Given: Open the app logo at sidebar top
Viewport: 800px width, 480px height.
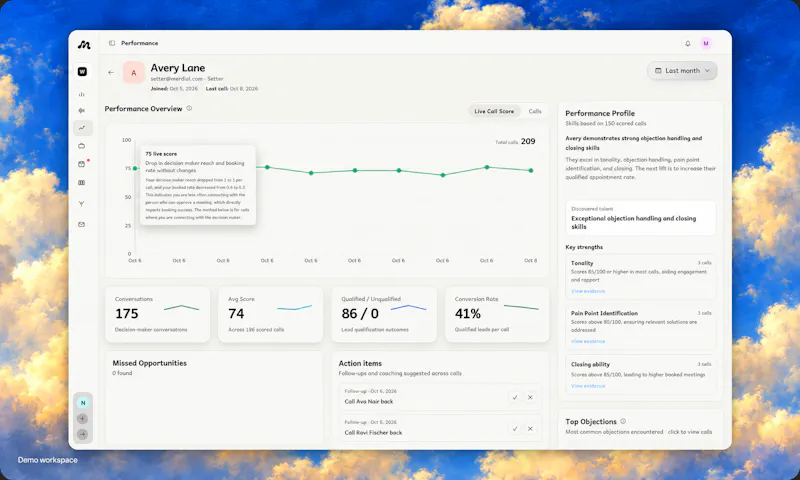Looking at the screenshot, I should (x=84, y=45).
